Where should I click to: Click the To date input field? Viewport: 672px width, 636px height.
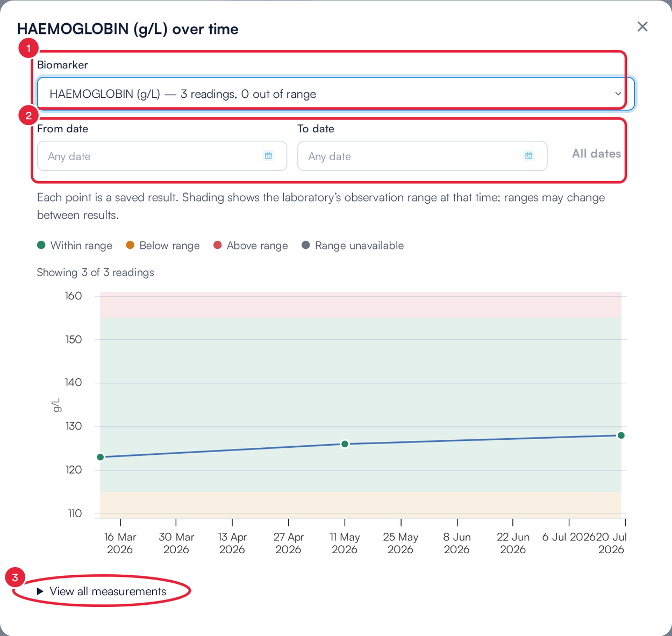[x=422, y=156]
